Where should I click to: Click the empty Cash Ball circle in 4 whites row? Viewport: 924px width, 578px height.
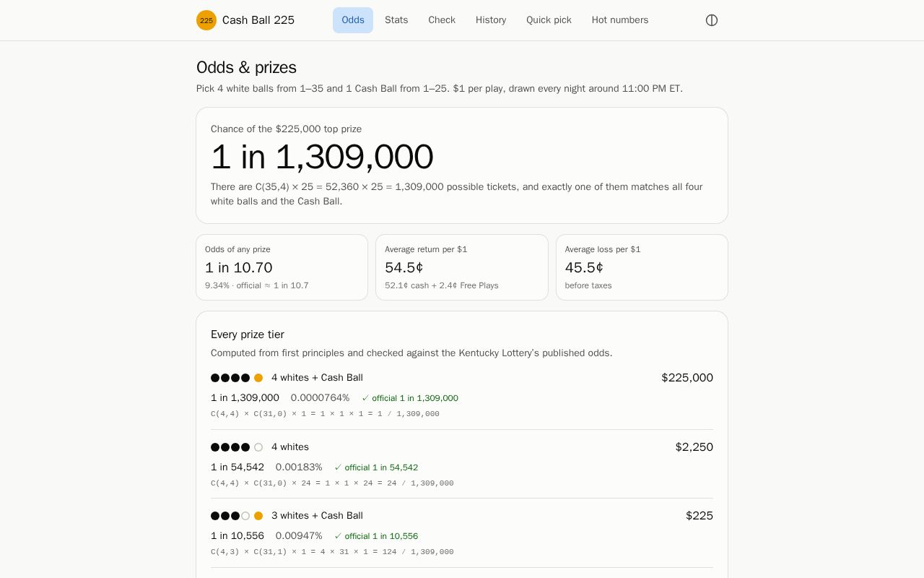tap(258, 447)
